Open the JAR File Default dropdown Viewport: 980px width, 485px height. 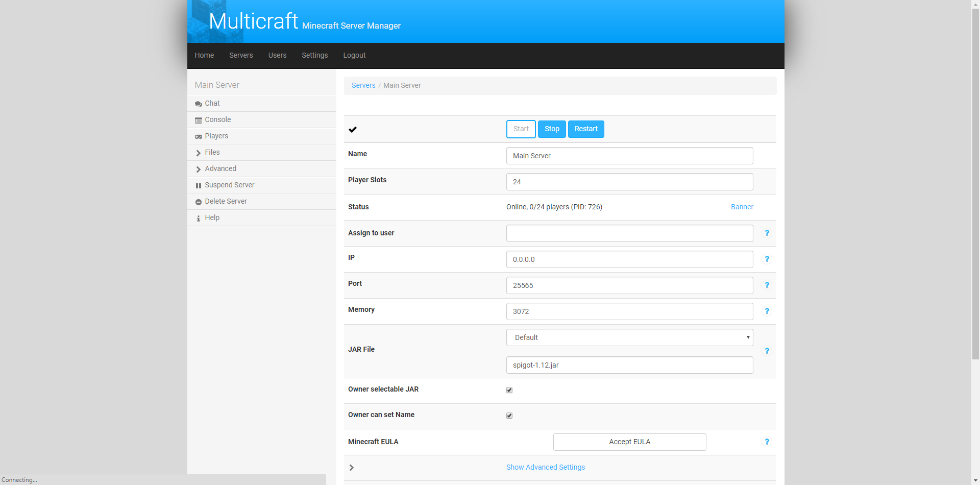coord(629,337)
